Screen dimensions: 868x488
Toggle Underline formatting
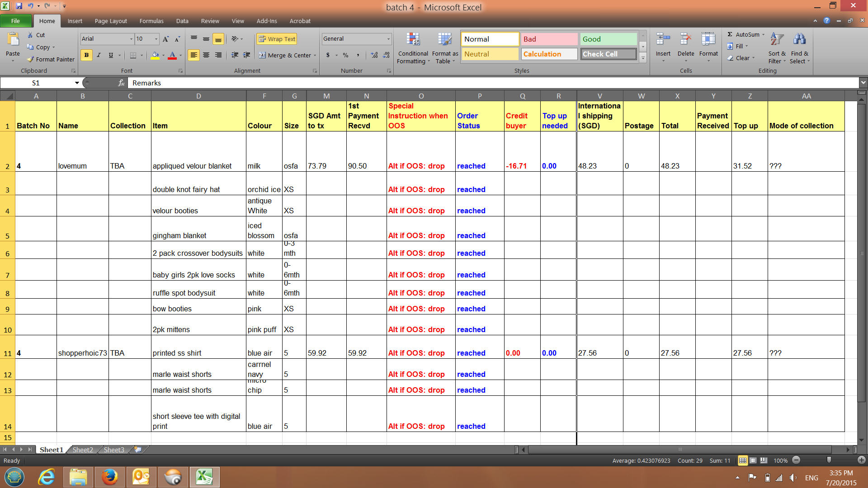coord(111,55)
